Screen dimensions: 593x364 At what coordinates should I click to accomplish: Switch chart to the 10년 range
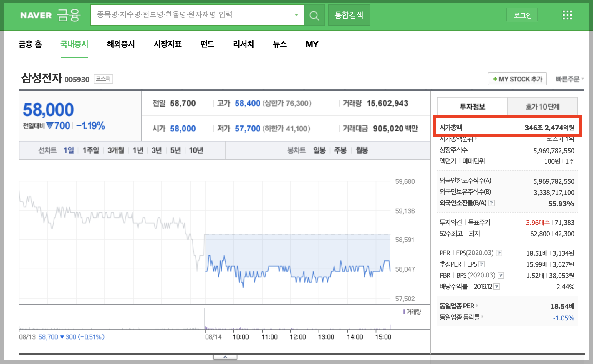(x=196, y=150)
